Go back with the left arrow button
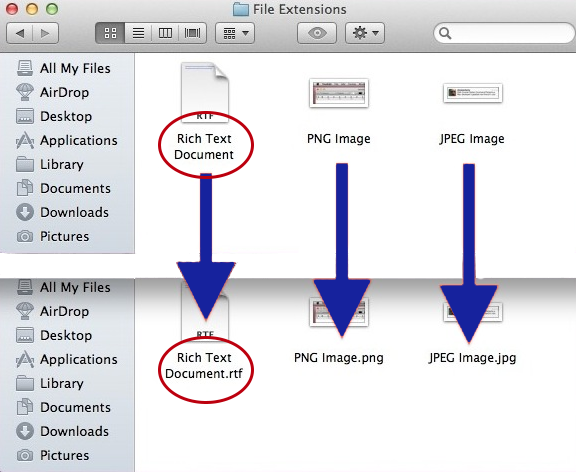 (20, 33)
